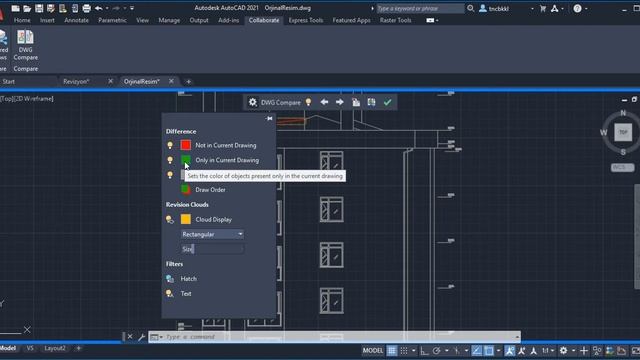The width and height of the screenshot is (640, 360).
Task: Toggle the Text filter
Action: pyautogui.click(x=170, y=293)
